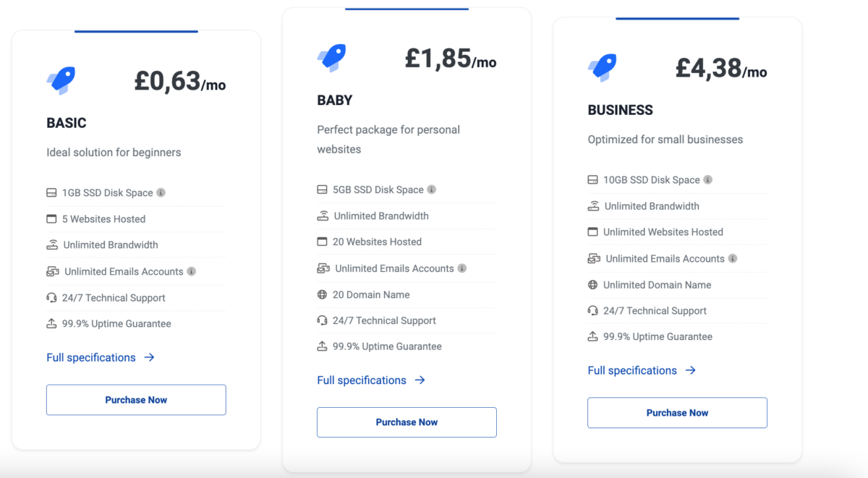Click globe icon next to Unlimited Domain Name
The image size is (868, 478).
pyautogui.click(x=593, y=285)
